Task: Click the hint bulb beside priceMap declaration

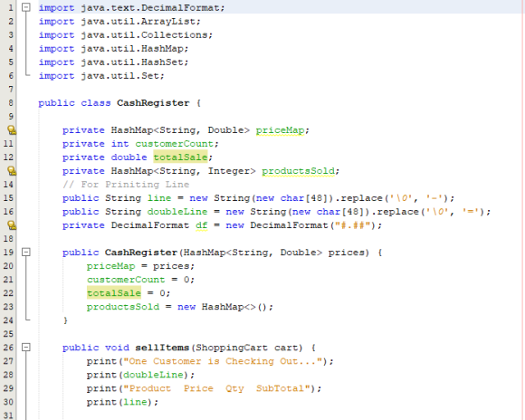Action: click(x=12, y=130)
